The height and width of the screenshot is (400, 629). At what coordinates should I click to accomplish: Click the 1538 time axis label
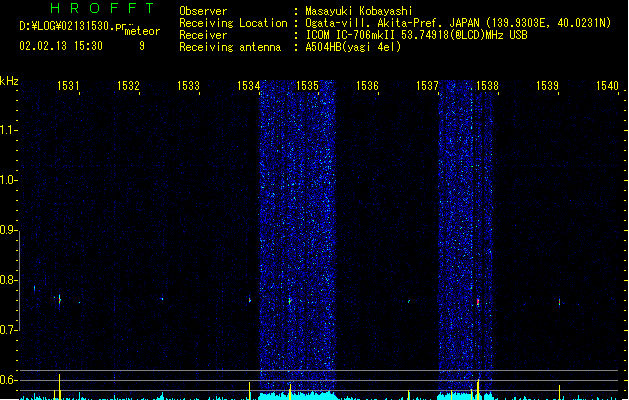pyautogui.click(x=487, y=86)
